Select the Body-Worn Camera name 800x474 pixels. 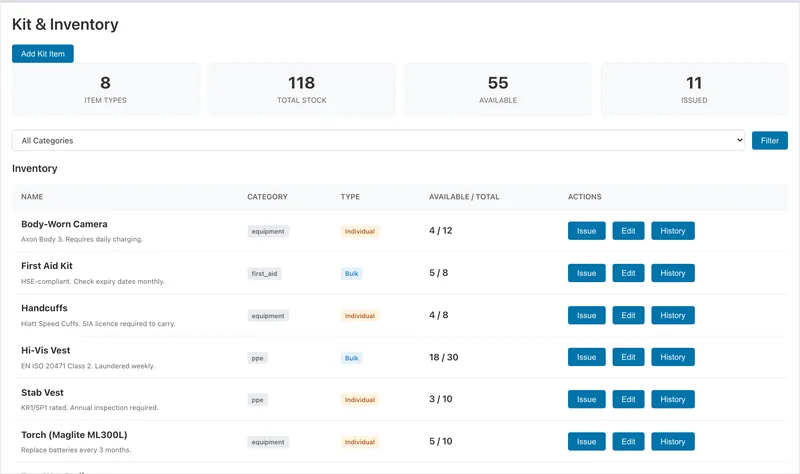64,224
